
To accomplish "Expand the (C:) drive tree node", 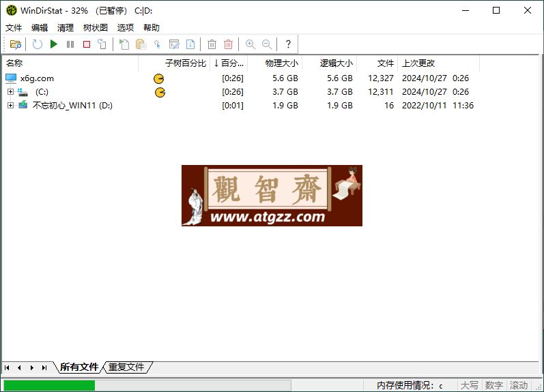I will 10,92.
